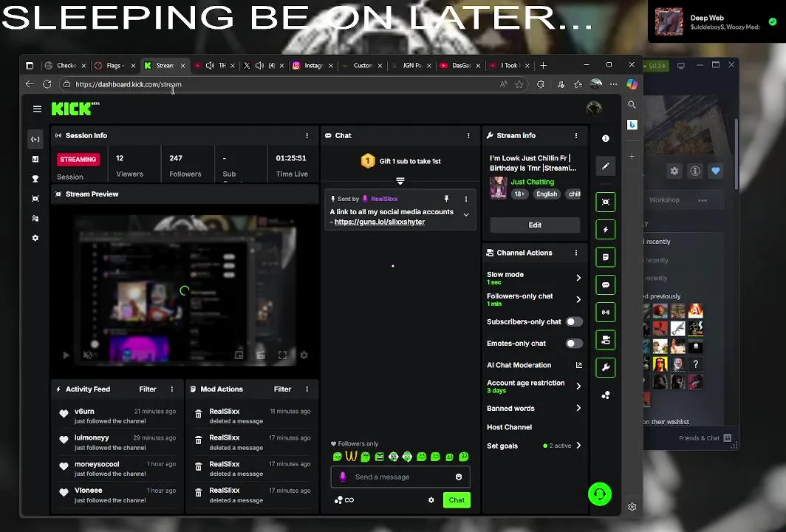Open the community users sidebar icon

[x=35, y=219]
